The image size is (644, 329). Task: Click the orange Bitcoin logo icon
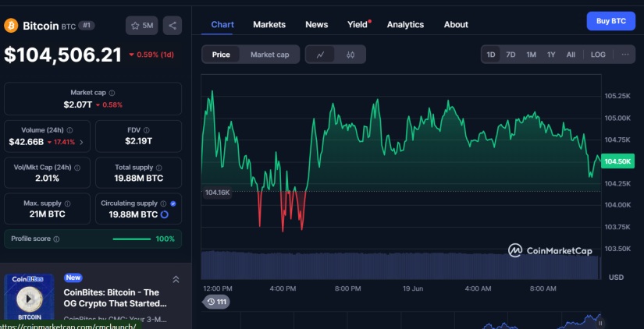(11, 26)
